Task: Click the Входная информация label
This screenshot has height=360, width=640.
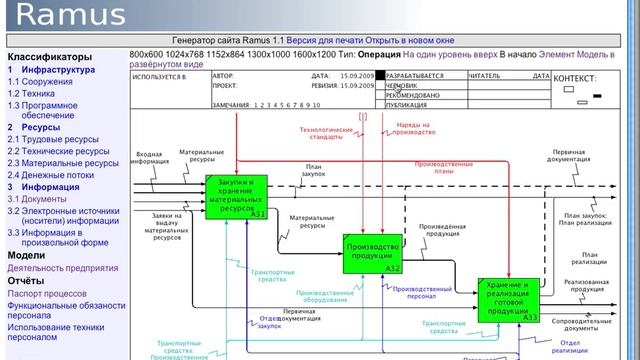Action: tap(149, 158)
